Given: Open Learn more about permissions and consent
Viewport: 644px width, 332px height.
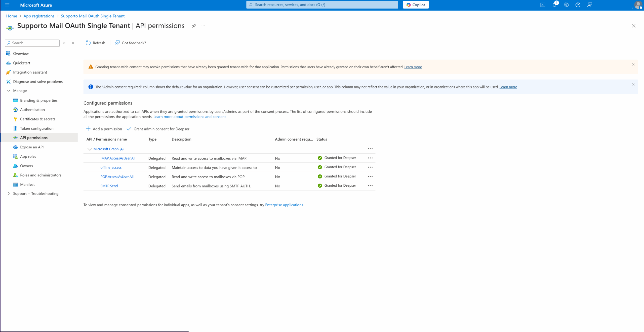Looking at the screenshot, I should pos(190,117).
